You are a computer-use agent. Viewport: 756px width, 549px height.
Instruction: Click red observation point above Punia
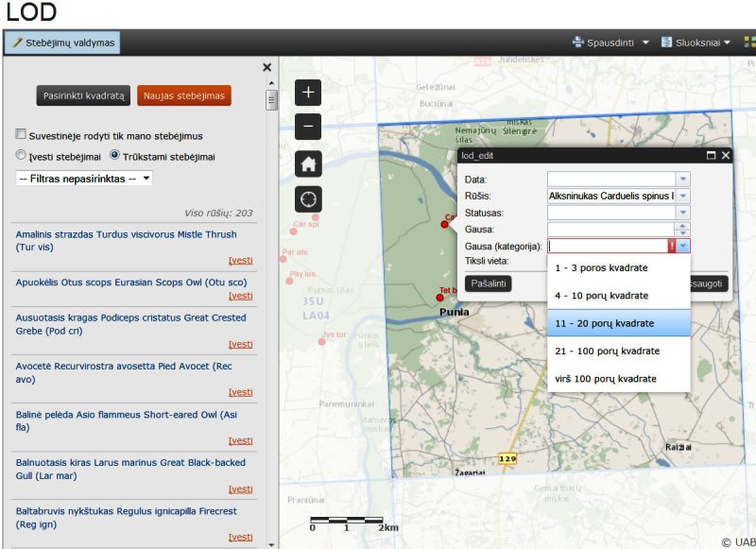point(439,297)
